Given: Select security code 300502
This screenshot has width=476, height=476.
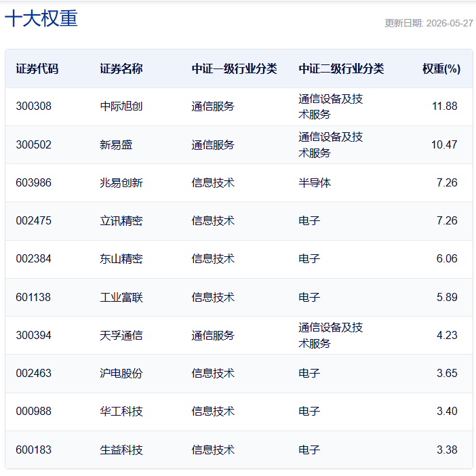Looking at the screenshot, I should (34, 145).
